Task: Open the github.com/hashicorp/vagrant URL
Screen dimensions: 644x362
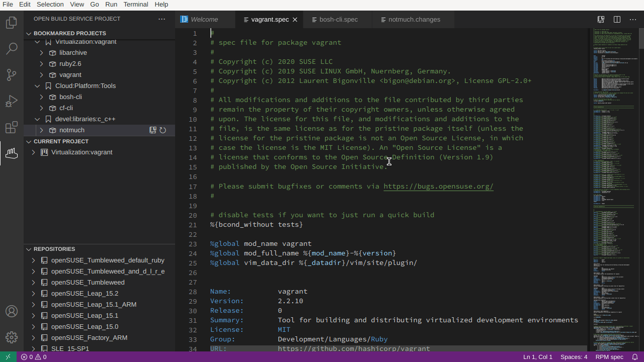Action: (x=354, y=348)
